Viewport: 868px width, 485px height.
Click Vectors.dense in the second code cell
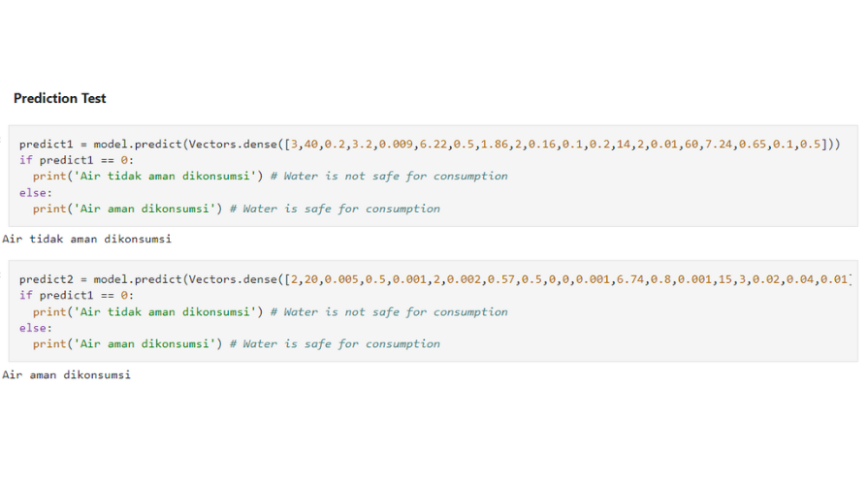(233, 279)
